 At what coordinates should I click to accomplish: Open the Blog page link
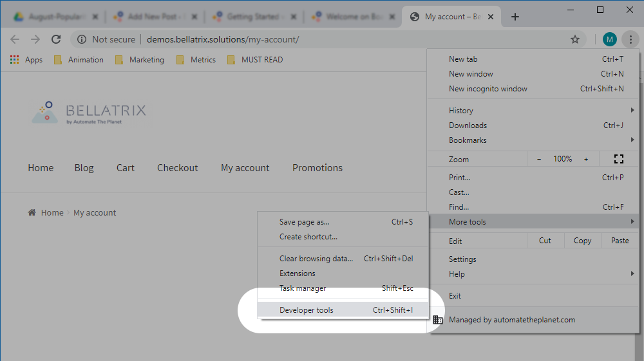(84, 168)
